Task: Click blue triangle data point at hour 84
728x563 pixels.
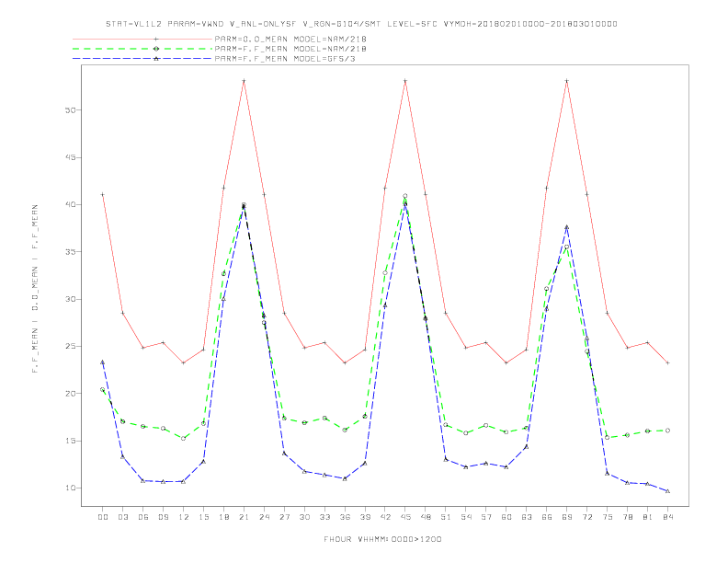Action: point(668,491)
